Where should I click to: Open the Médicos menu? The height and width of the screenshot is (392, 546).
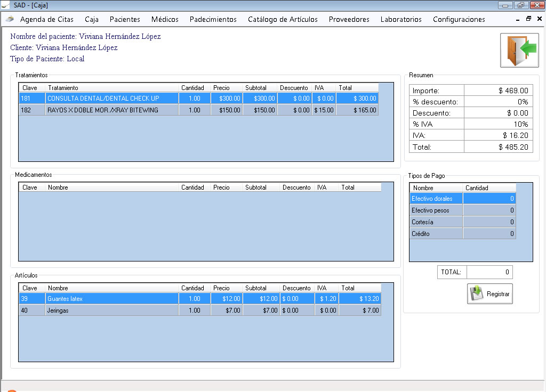pos(165,20)
